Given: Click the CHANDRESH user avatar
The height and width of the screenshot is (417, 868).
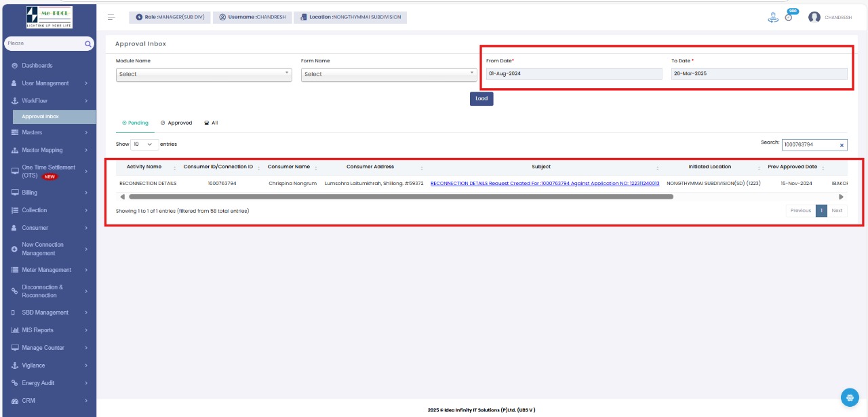Looking at the screenshot, I should (814, 17).
